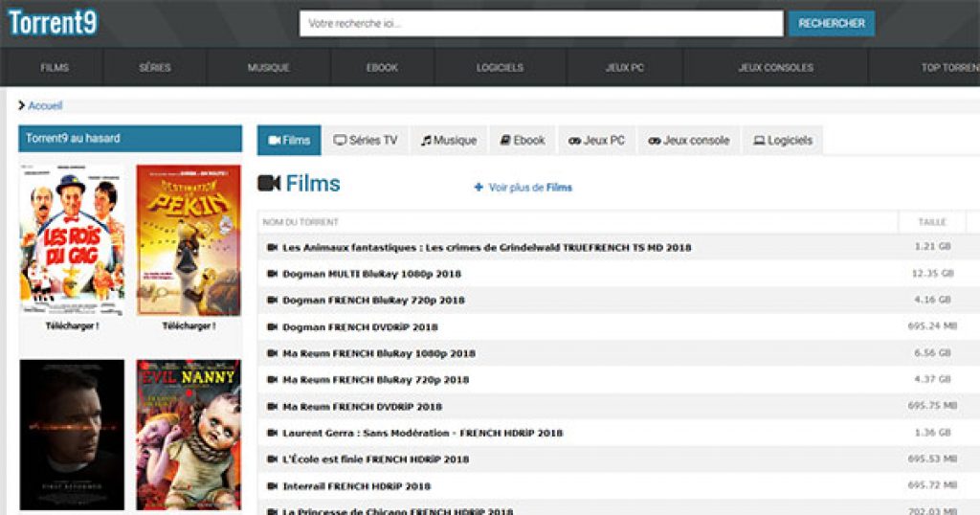Open the SÉRIES menu in navigation bar
Viewport: 980px width, 515px height.
tap(155, 68)
